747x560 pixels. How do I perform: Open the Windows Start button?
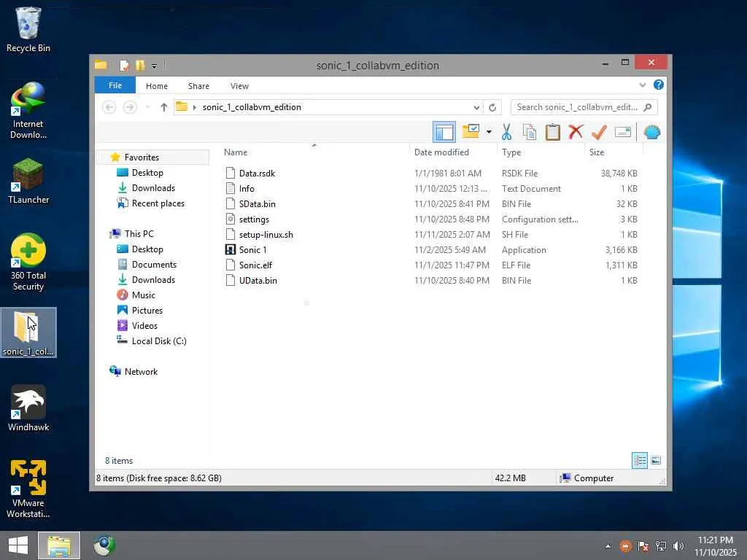[18, 545]
